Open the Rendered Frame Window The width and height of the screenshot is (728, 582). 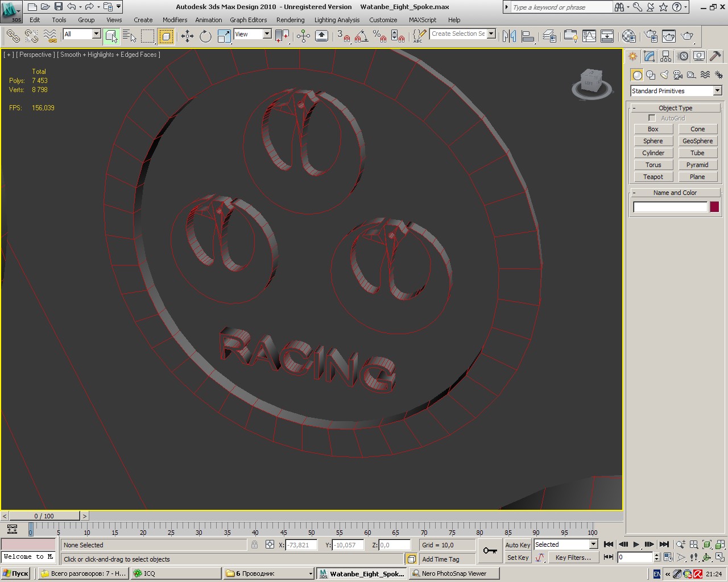[x=669, y=36]
